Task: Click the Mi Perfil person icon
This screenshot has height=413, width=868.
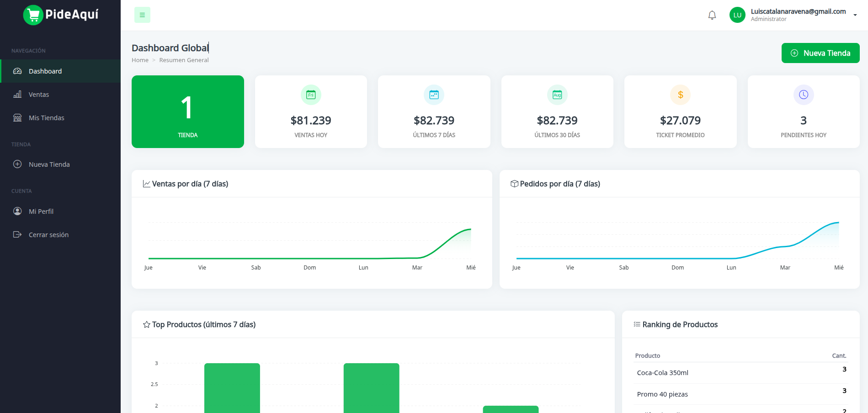Action: click(x=17, y=211)
